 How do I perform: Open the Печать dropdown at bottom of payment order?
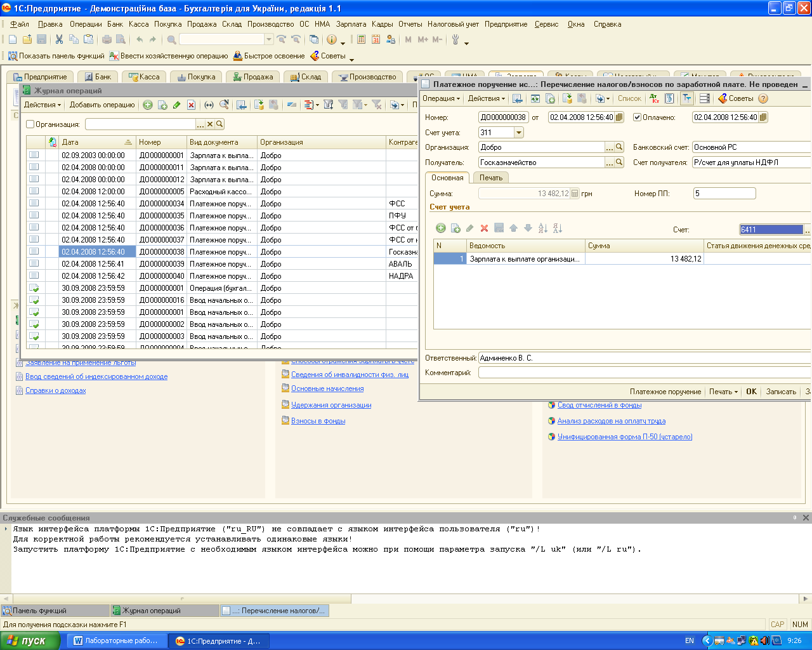(723, 392)
